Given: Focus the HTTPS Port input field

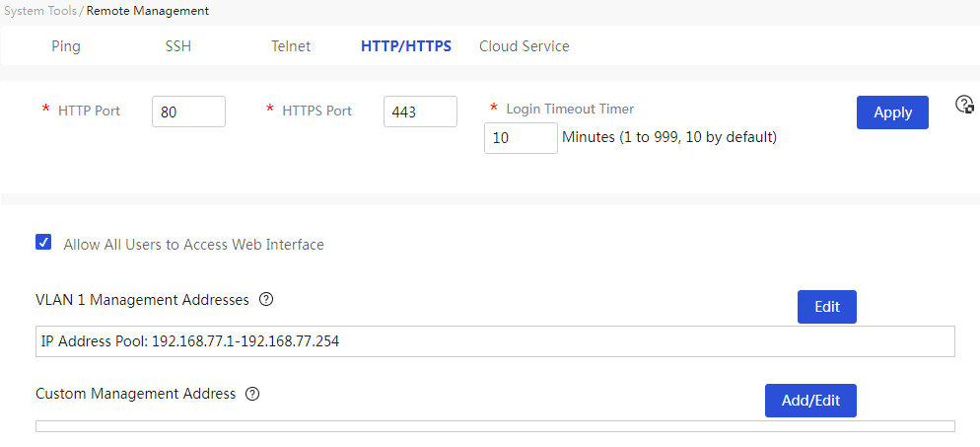Looking at the screenshot, I should click(421, 112).
